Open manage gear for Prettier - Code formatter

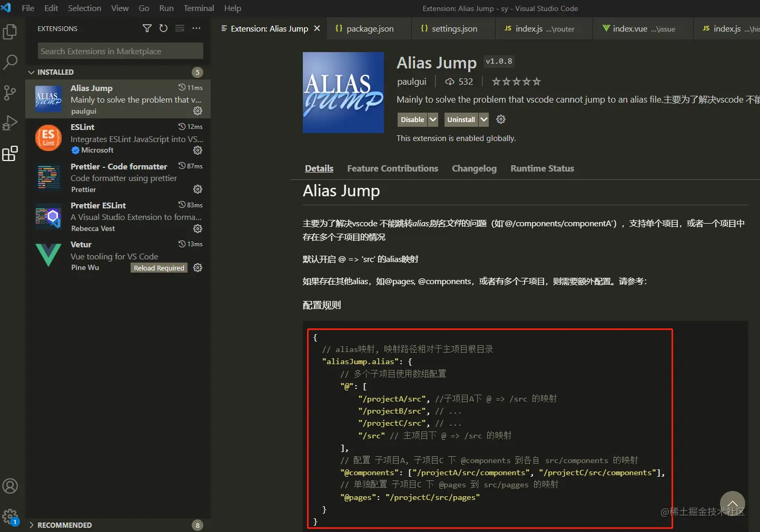[x=198, y=189]
